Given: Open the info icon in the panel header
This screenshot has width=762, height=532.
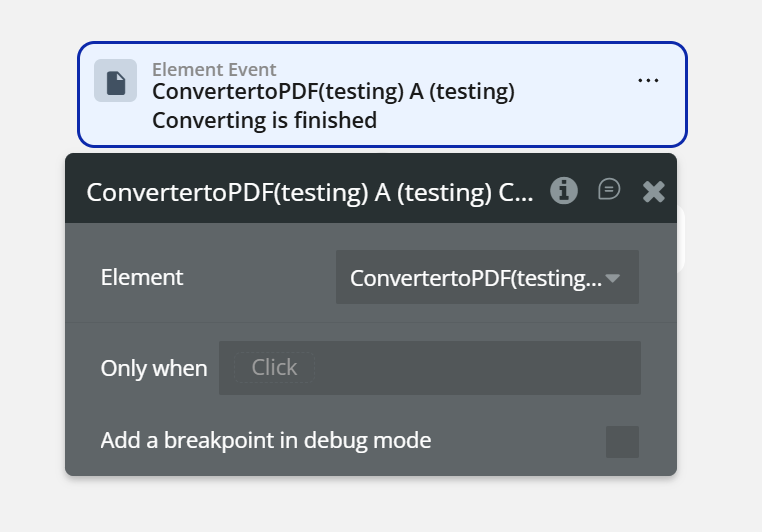Looking at the screenshot, I should click(564, 191).
